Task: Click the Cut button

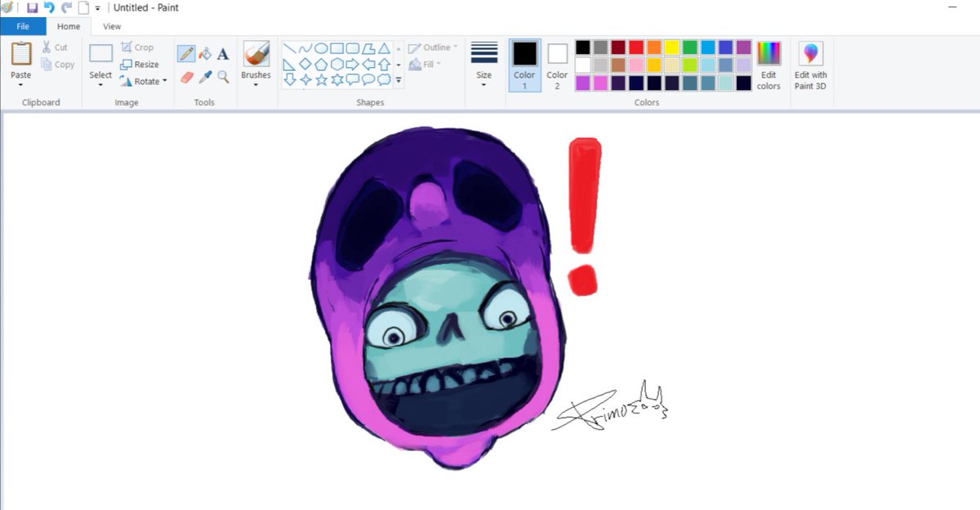Action: pos(55,47)
